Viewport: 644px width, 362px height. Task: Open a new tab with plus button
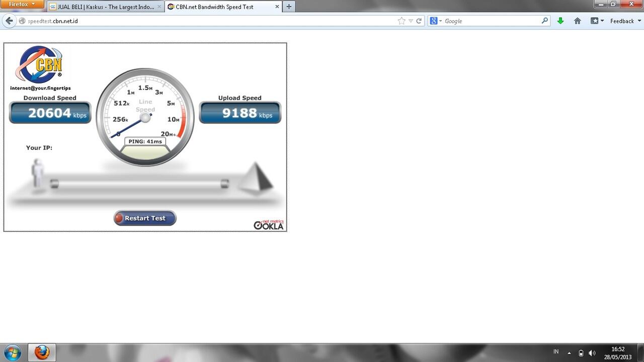tap(289, 7)
